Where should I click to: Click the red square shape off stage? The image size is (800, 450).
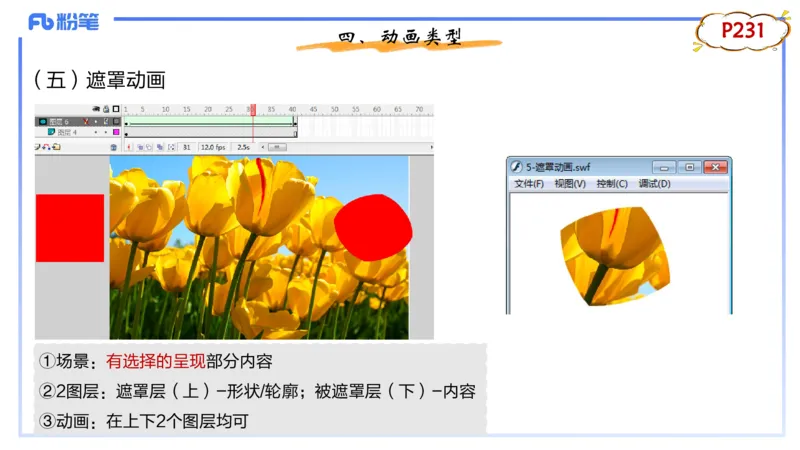click(x=70, y=228)
